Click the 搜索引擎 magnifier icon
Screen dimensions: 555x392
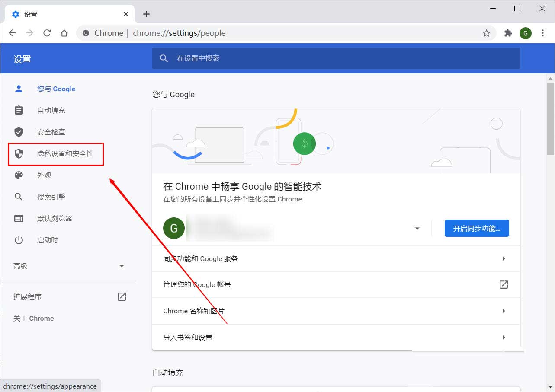pyautogui.click(x=19, y=197)
